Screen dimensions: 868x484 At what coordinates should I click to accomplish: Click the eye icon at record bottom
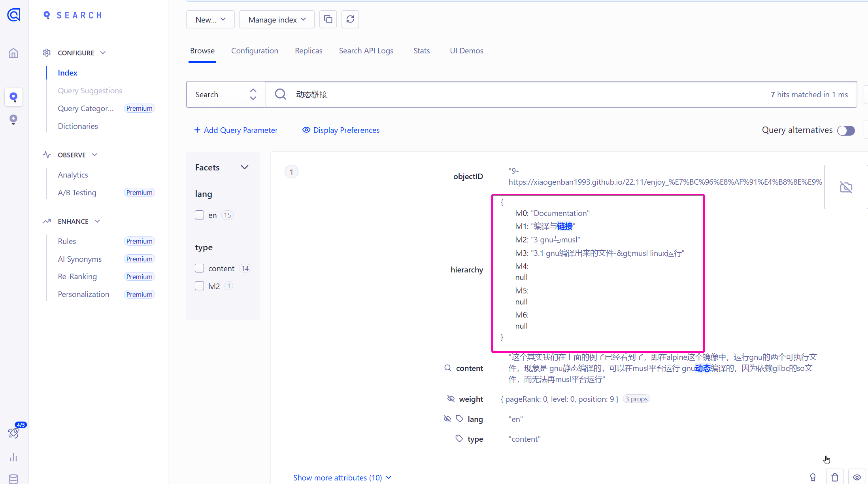coord(857,477)
